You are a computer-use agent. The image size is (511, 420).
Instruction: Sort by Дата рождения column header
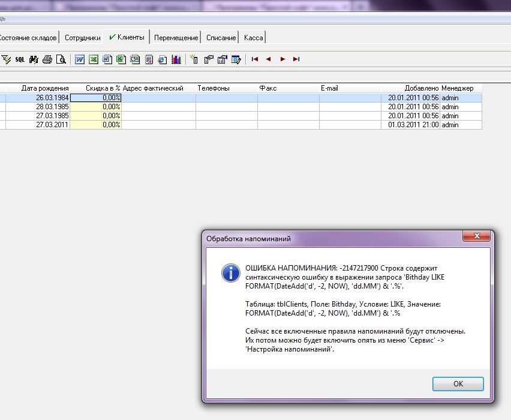[x=45, y=88]
